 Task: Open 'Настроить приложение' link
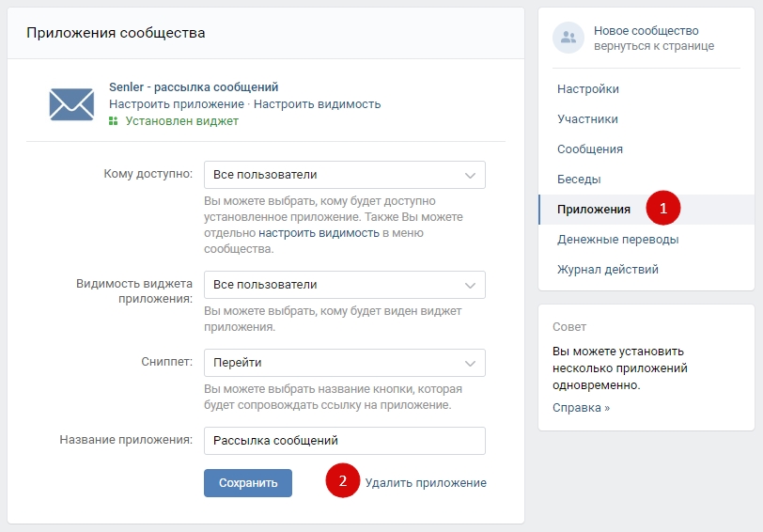(176, 104)
